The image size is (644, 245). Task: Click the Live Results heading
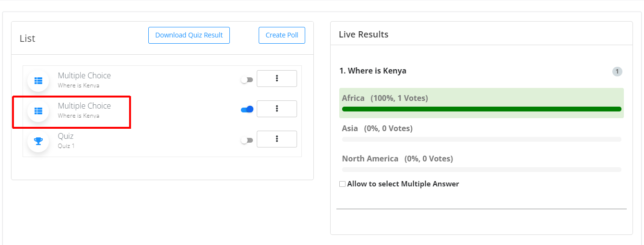(x=364, y=35)
